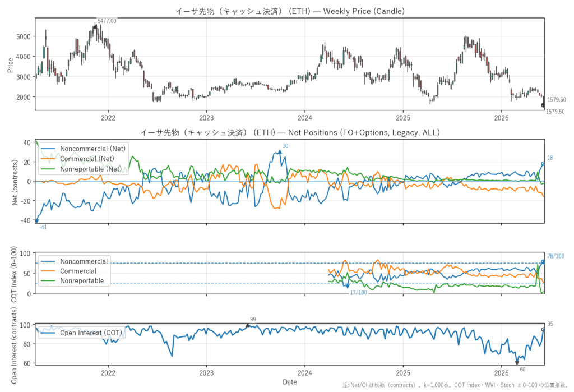Click the green line swatch for Nonreportable (Net)
Viewport: 574px width, 392px height.
pos(48,169)
